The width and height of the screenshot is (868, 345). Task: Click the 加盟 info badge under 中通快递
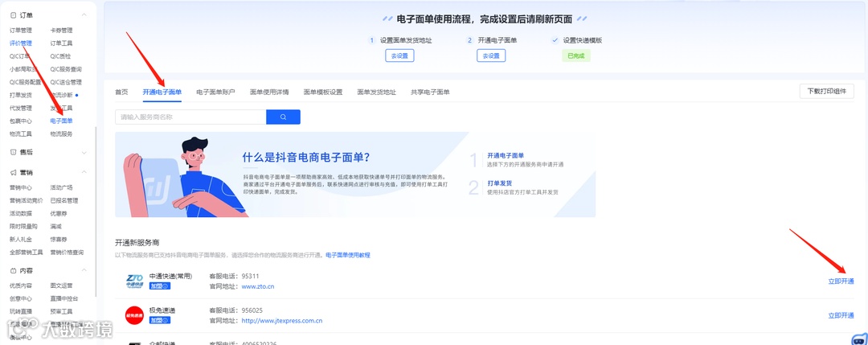160,286
